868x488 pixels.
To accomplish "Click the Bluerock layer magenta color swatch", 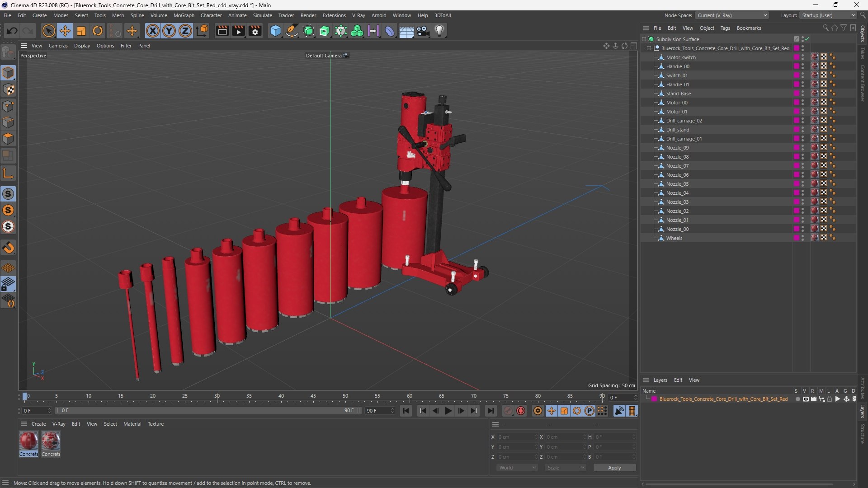I will (654, 399).
